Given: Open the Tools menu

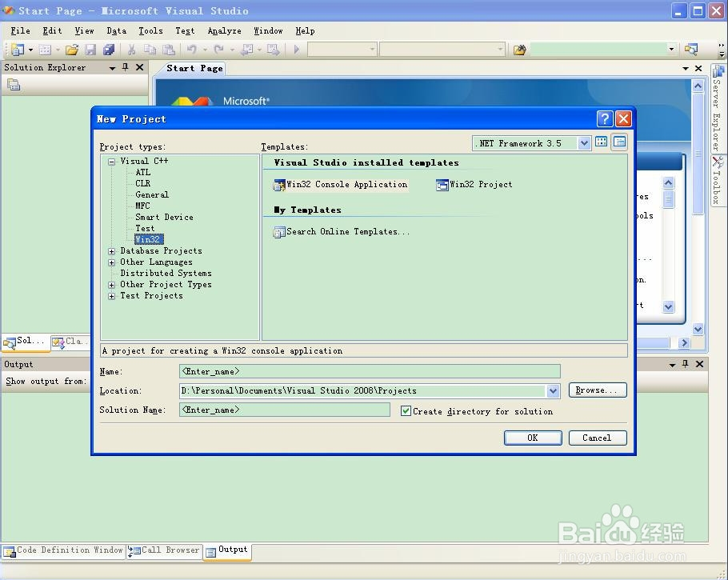Looking at the screenshot, I should [x=150, y=30].
